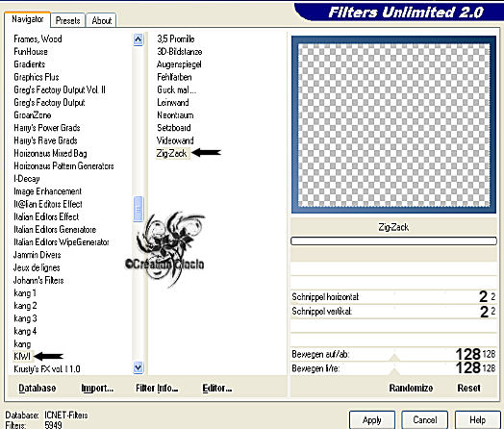Image resolution: width=504 pixels, height=429 pixels.
Task: Select It@lian Editors Effect category
Action: click(48, 204)
